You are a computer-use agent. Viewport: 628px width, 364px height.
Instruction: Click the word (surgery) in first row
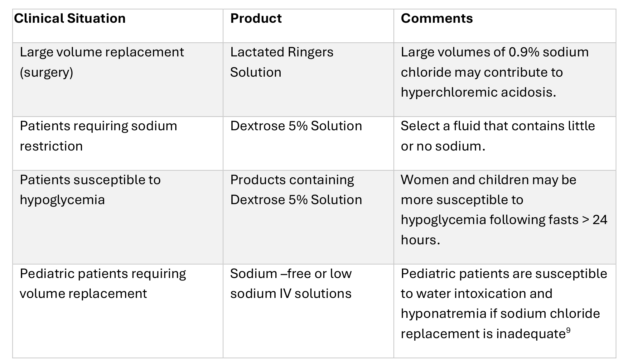46,72
